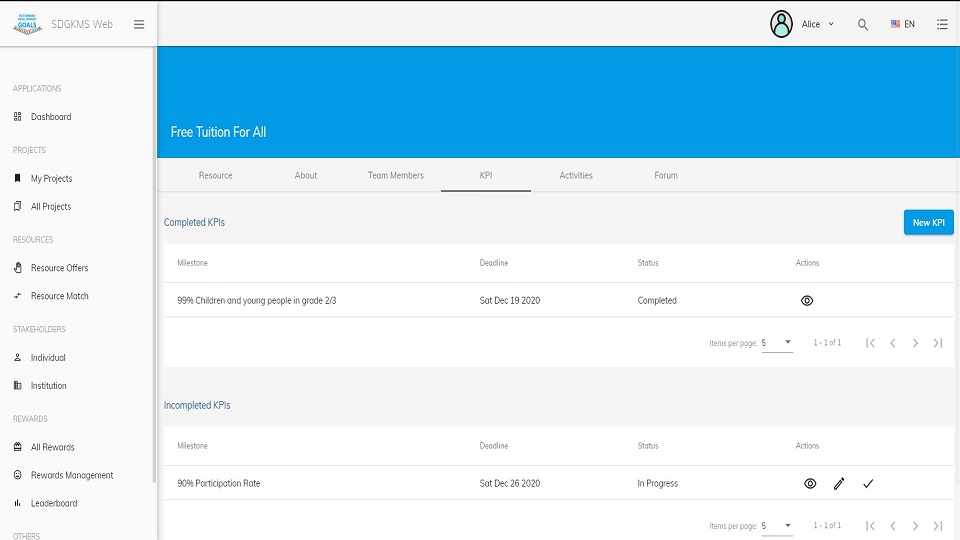Go to last page of Incompleted KPIs
Screen dimensions: 960x540
click(937, 526)
